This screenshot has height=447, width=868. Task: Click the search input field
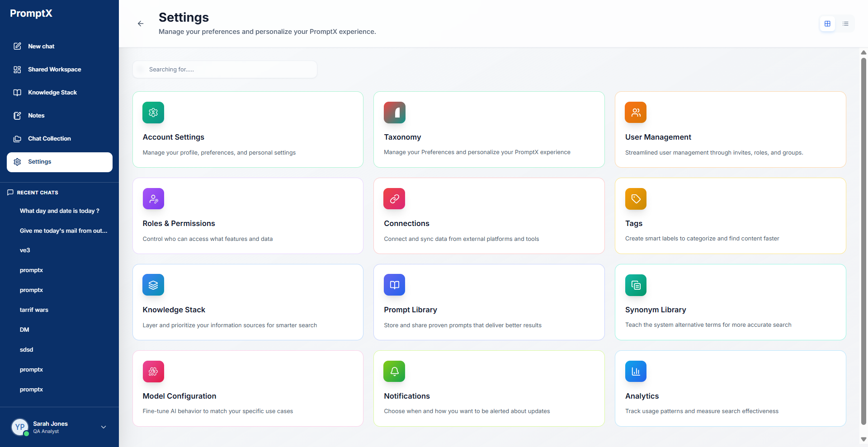(x=225, y=69)
